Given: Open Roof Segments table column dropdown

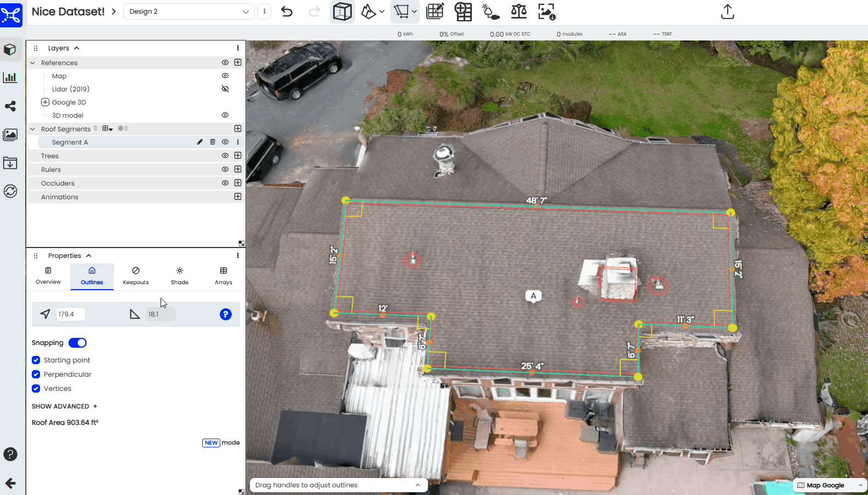Looking at the screenshot, I should tap(107, 129).
